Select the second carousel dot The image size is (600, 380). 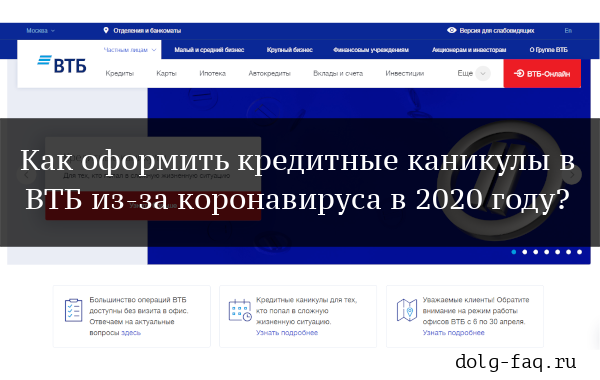click(525, 252)
